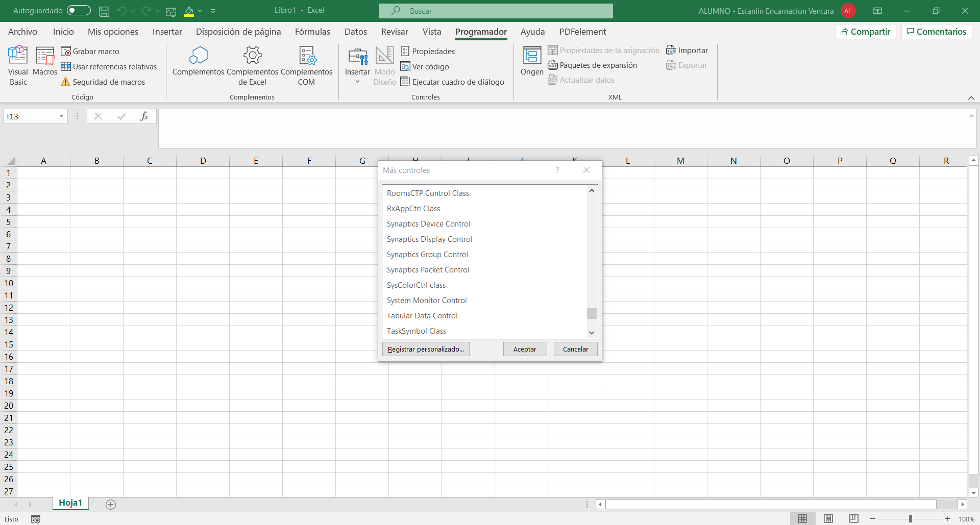Viewport: 980px width, 525px height.
Task: Open Complementos COM dialog
Action: point(306,66)
